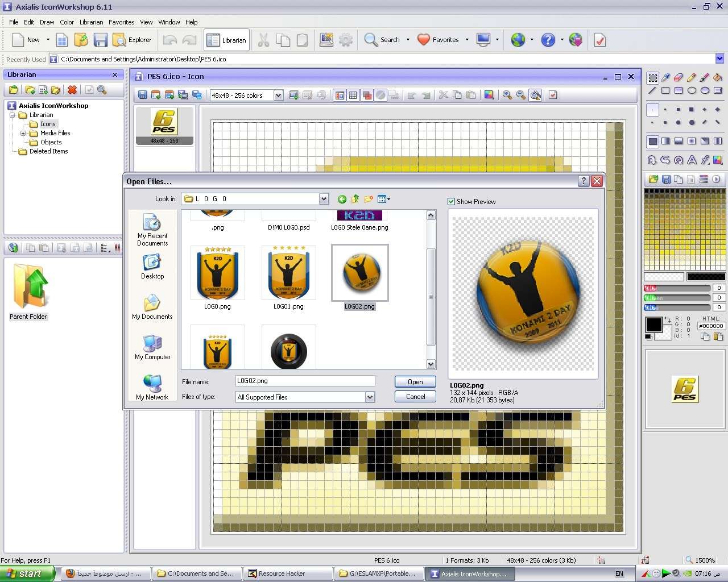The width and height of the screenshot is (728, 582).
Task: Click the globe web icon in toolbar
Action: (518, 40)
